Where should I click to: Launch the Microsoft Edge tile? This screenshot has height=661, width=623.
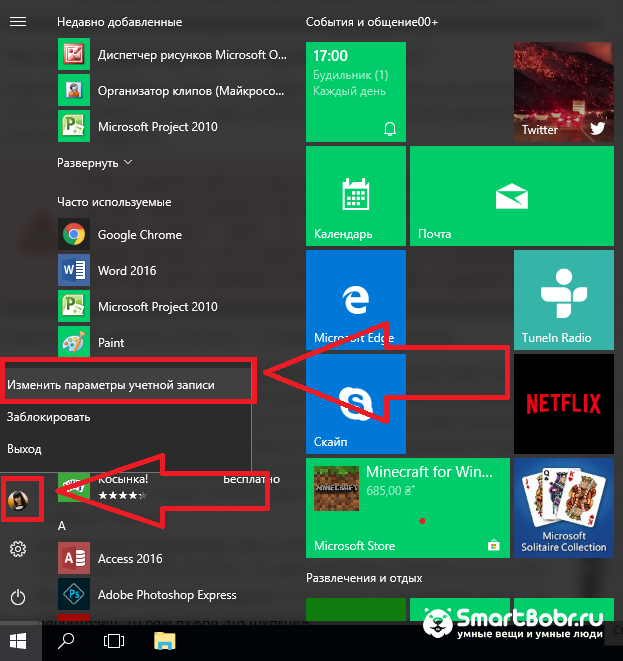tap(356, 300)
